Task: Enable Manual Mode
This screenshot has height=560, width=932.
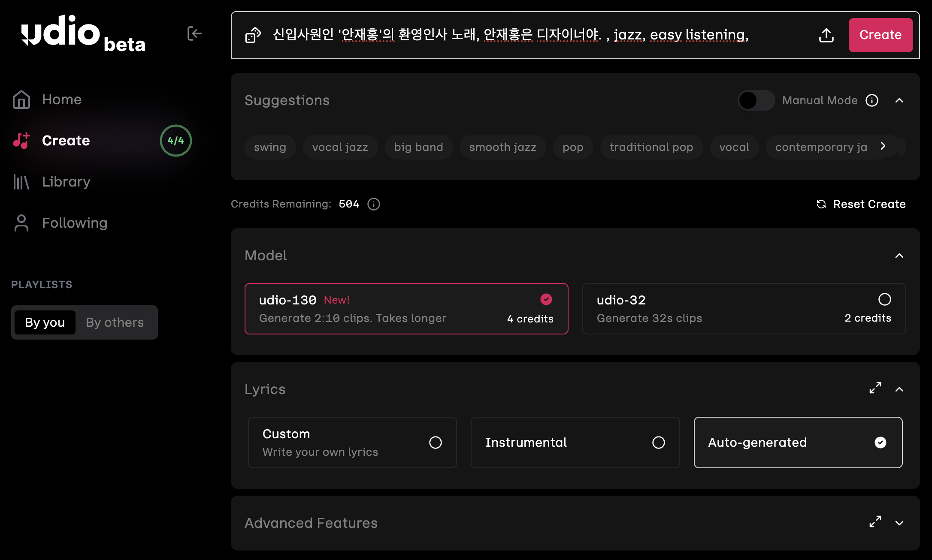Action: (756, 100)
